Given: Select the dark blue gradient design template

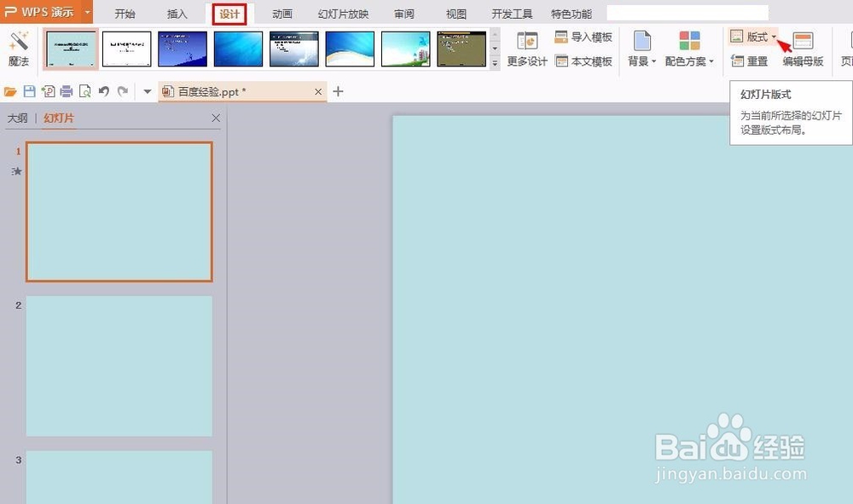Looking at the screenshot, I should [183, 49].
